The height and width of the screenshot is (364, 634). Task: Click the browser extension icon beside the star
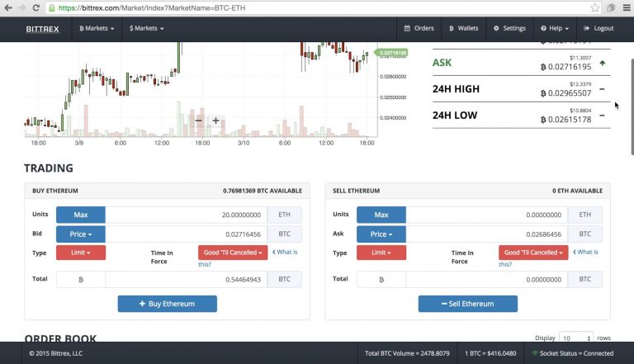tap(611, 7)
